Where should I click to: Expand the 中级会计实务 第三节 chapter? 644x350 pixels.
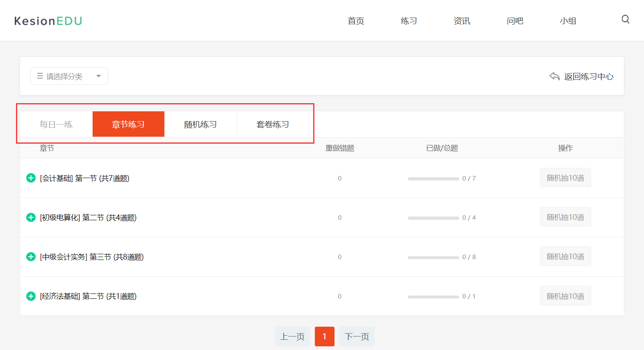[31, 257]
